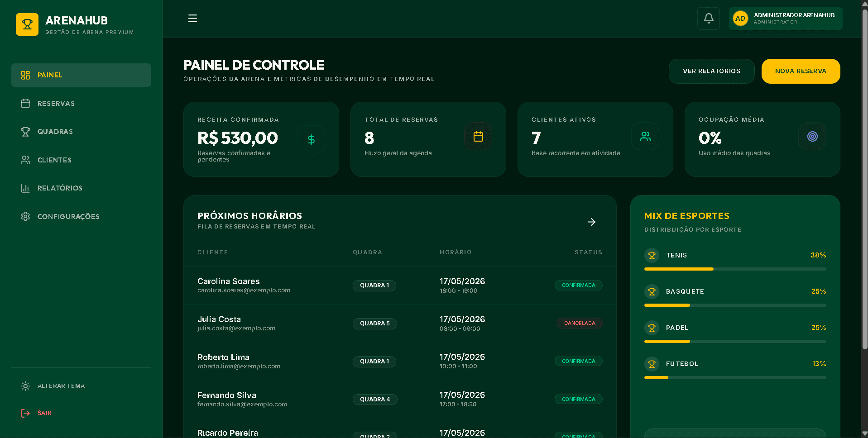This screenshot has height=438, width=868.
Task: Open Configurações in the sidebar
Action: tap(81, 217)
